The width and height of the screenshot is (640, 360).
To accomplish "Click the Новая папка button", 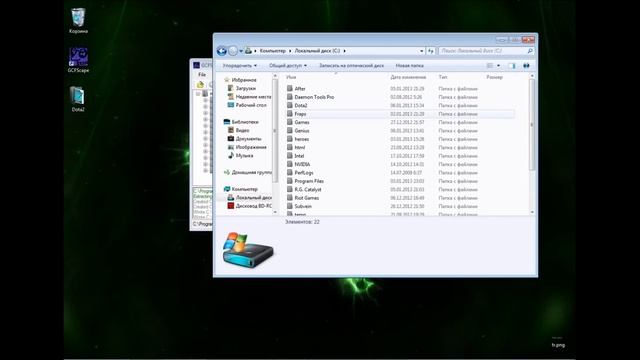I will coord(409,66).
